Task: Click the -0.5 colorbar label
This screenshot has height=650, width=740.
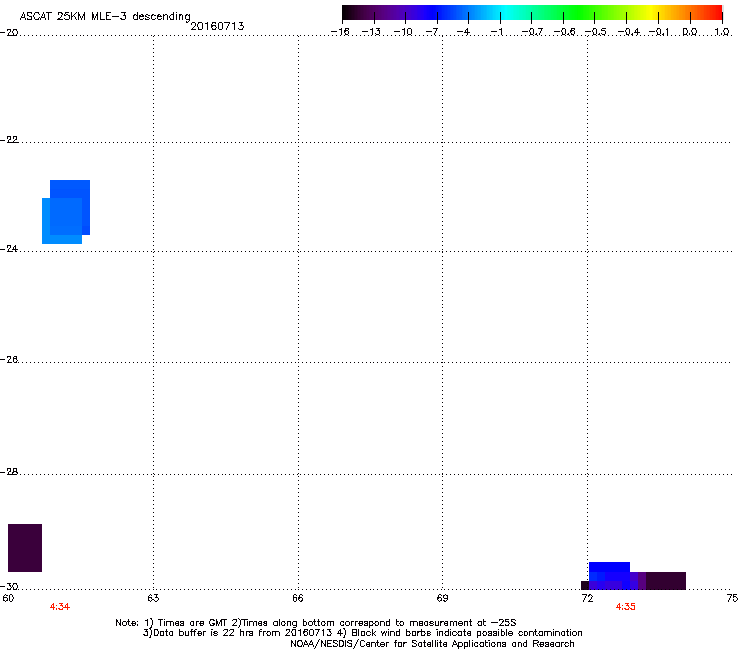Action: pyautogui.click(x=596, y=32)
